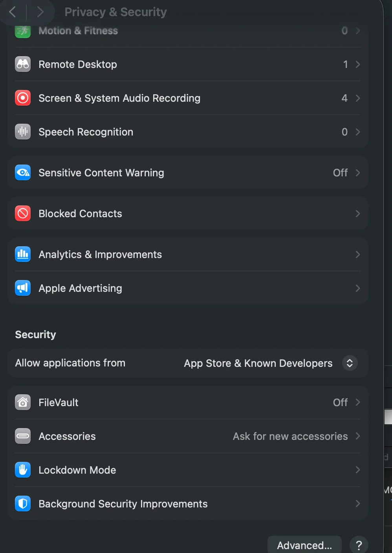
Task: Go back with the left arrow
Action: pyautogui.click(x=13, y=12)
